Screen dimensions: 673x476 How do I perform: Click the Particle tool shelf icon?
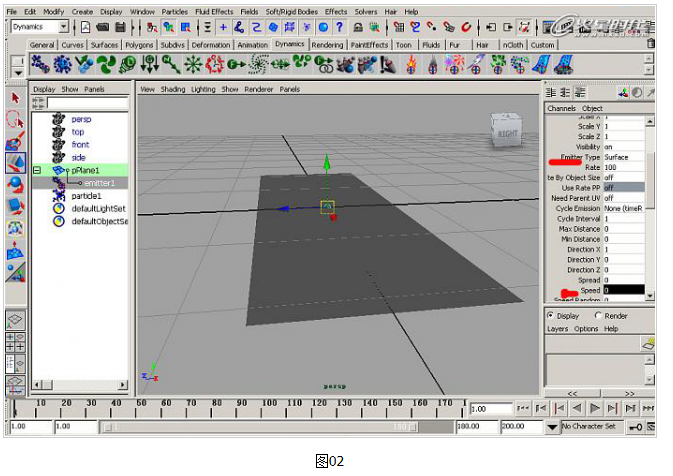pos(40,64)
